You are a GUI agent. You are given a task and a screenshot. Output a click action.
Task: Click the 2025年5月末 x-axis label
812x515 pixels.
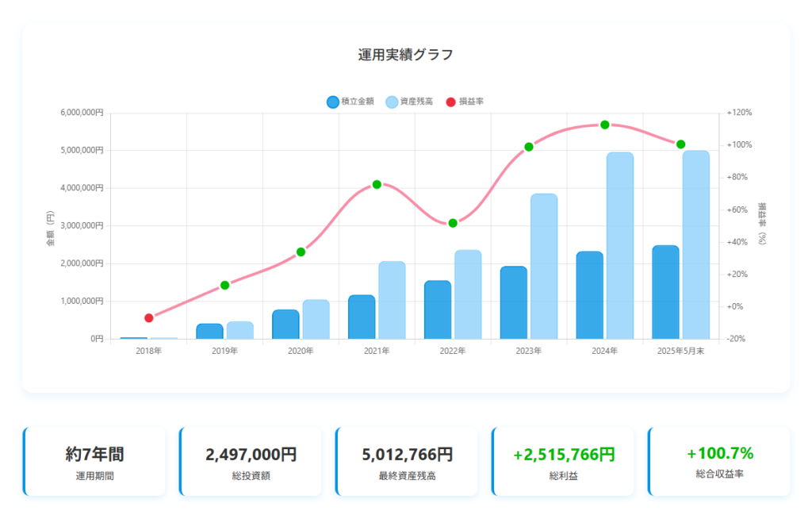681,352
